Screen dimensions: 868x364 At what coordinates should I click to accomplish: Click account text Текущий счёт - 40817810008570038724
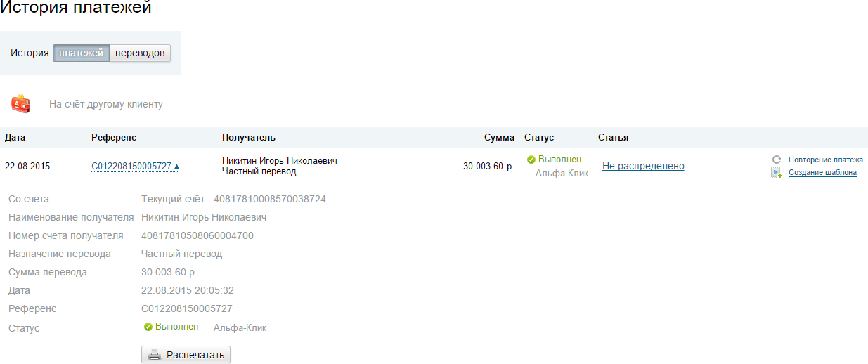click(233, 199)
